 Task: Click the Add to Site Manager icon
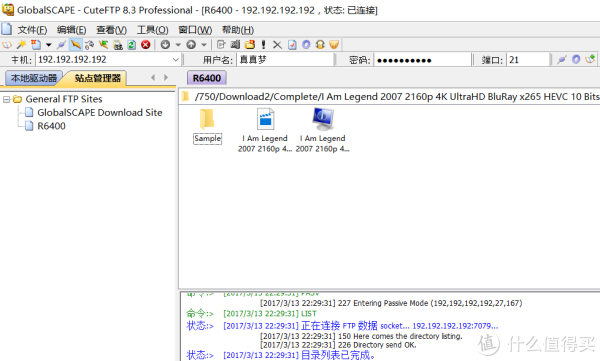[590, 59]
